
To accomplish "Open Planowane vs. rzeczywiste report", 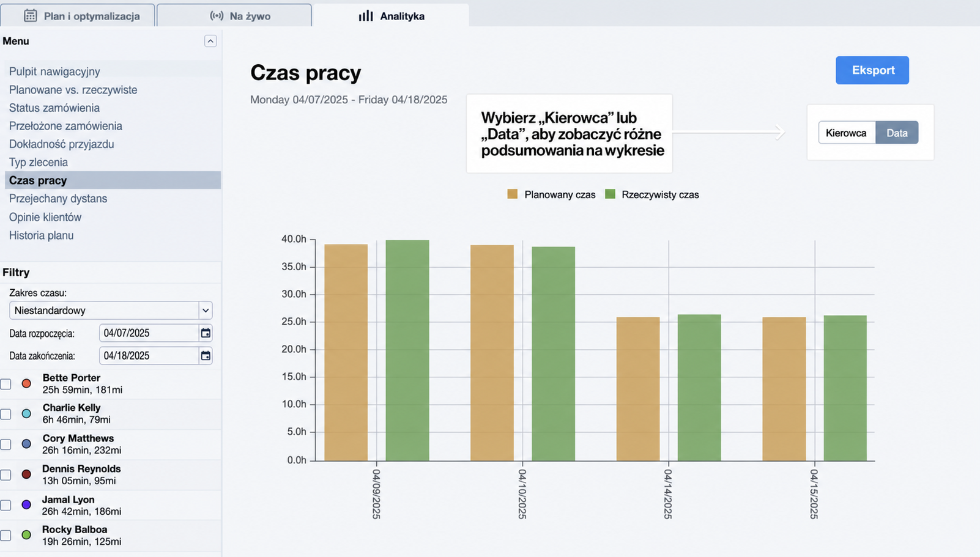I will click(73, 90).
